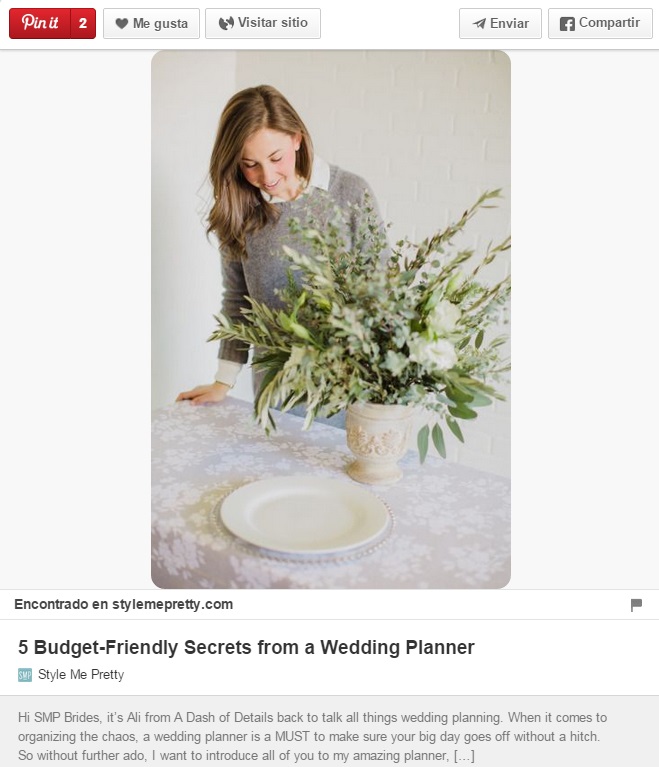Click the pin count number 2
This screenshot has height=767, width=659.
83,23
